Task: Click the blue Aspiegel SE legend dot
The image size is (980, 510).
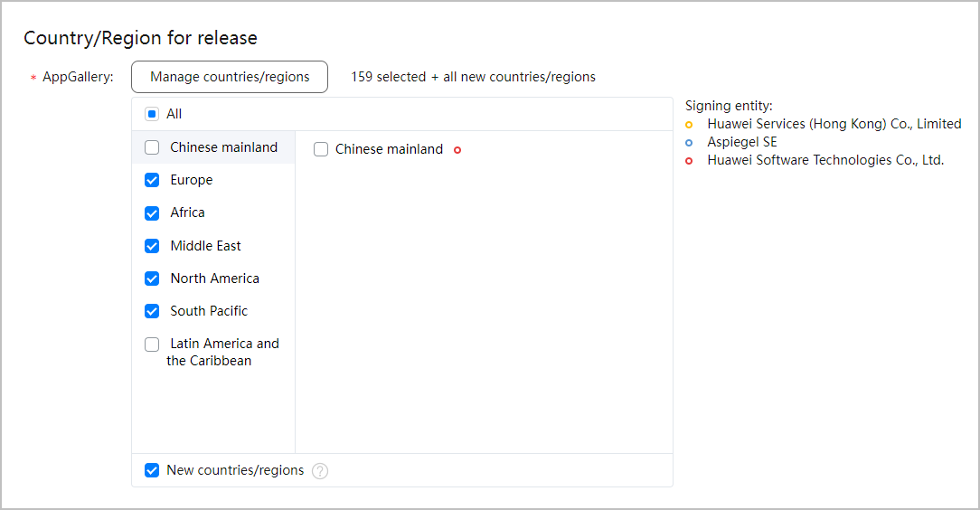Action: pos(689,142)
